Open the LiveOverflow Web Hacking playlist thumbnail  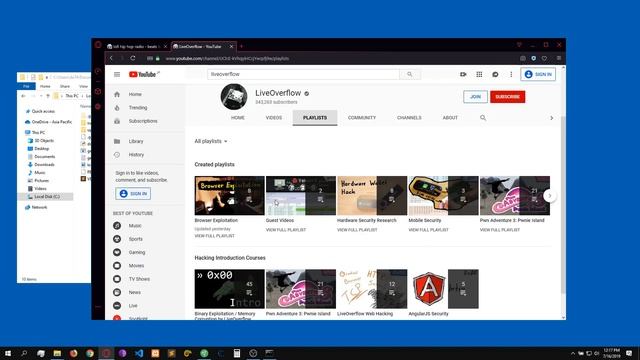[372, 289]
